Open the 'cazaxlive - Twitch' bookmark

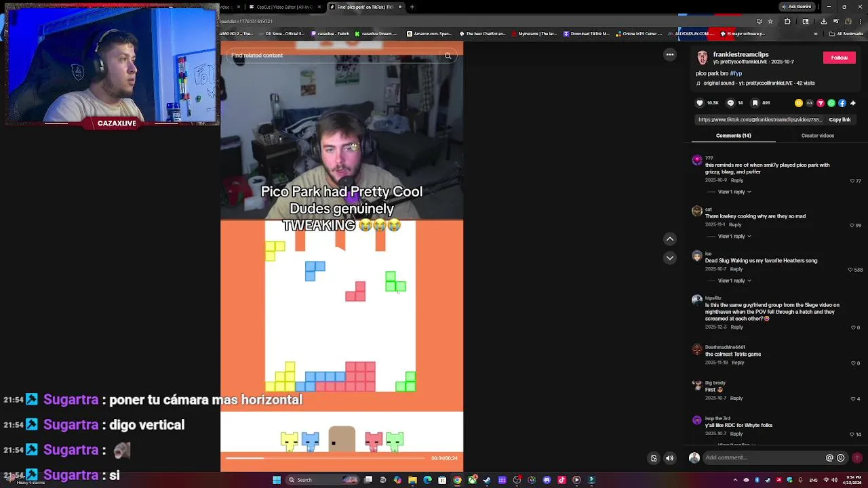click(x=330, y=34)
